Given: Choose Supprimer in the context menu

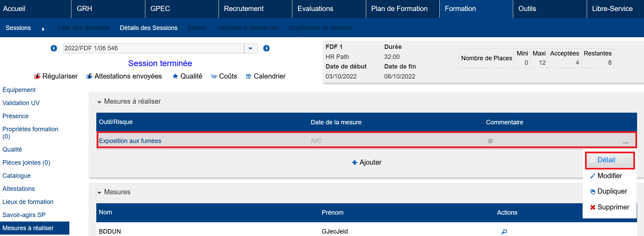Looking at the screenshot, I should pos(609,207).
